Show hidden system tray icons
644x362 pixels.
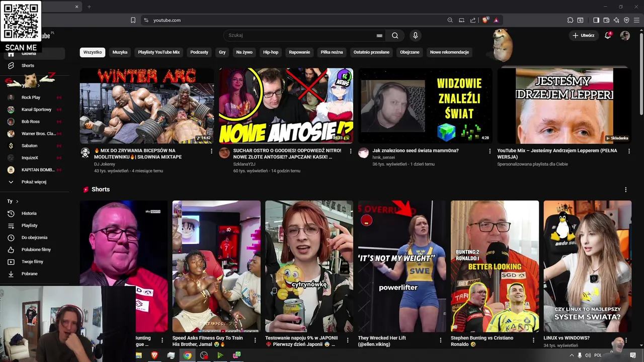click(x=572, y=355)
